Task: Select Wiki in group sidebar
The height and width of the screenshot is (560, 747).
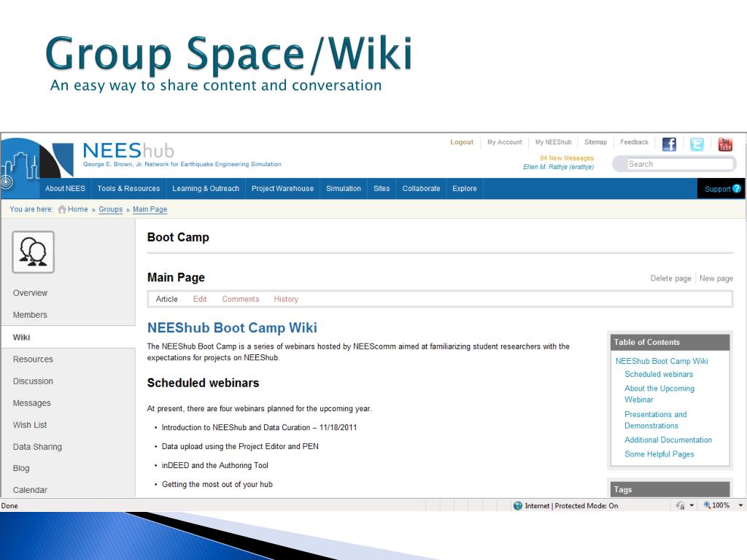Action: pyautogui.click(x=68, y=337)
